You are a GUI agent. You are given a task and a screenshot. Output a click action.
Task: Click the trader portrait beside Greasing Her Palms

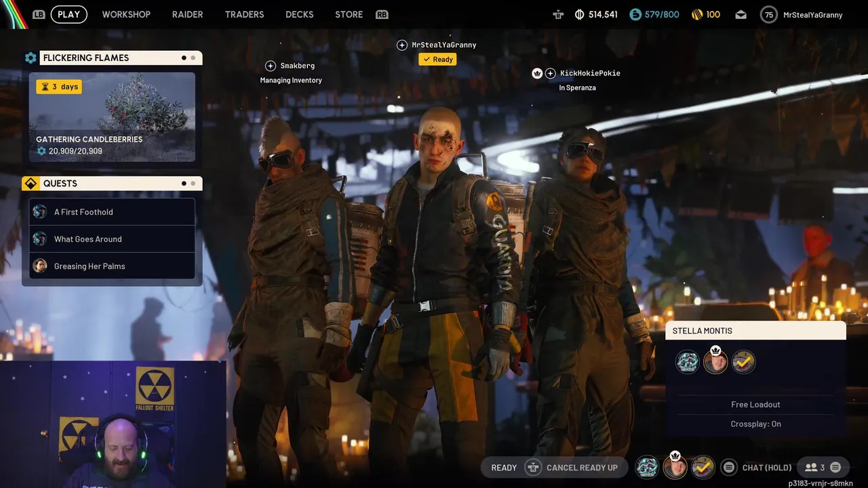coord(40,266)
